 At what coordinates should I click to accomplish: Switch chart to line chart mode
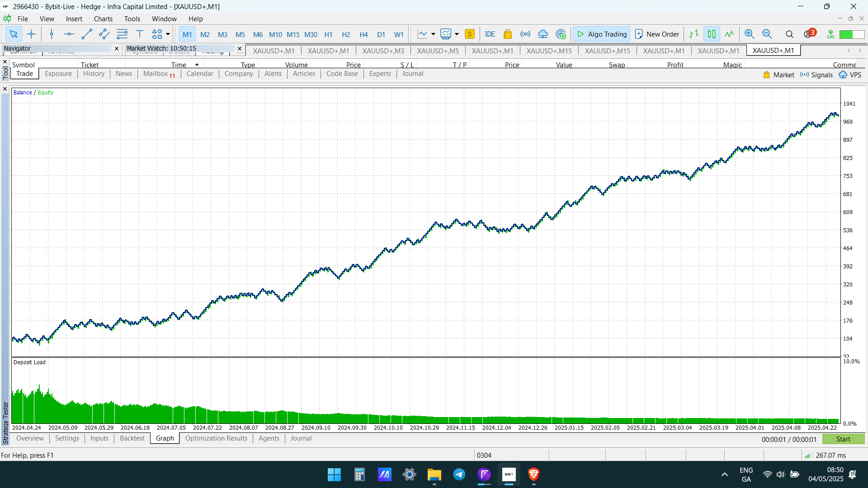tap(729, 34)
